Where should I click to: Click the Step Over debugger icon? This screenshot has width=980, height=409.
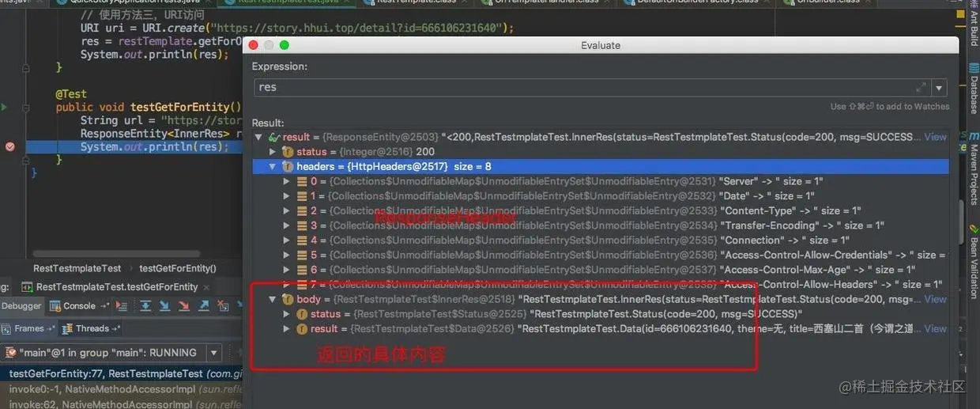coord(145,306)
